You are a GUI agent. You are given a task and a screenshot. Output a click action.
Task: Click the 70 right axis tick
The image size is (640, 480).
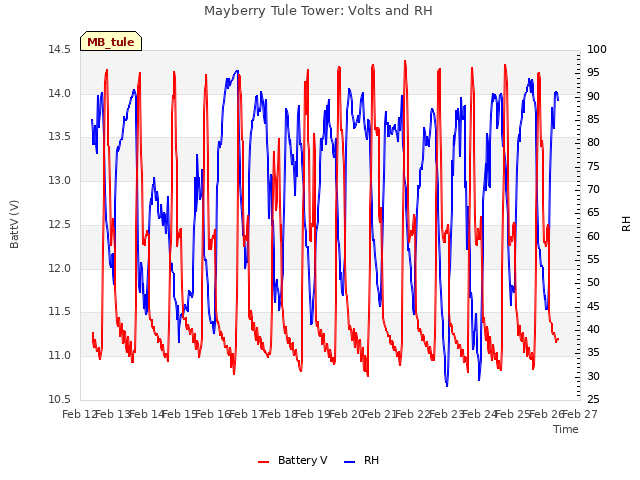click(593, 189)
